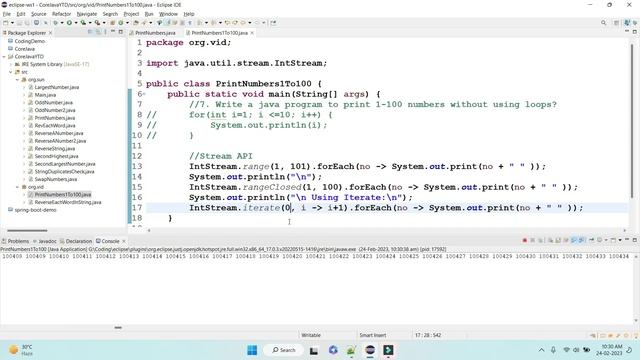The image size is (640, 360).
Task: Switch to the Java perspective icon
Action: [627, 23]
